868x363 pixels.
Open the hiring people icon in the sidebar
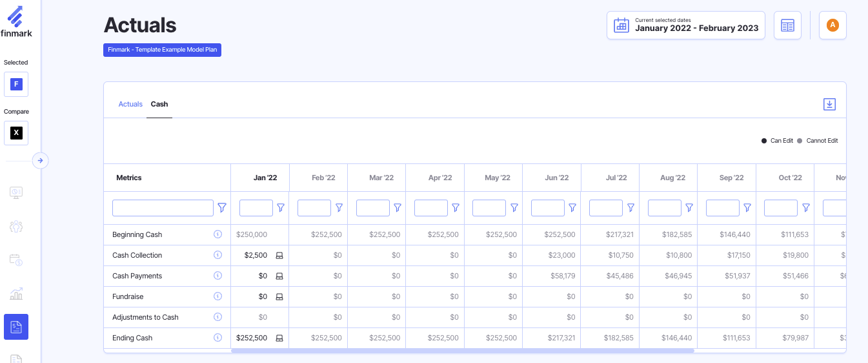pyautogui.click(x=16, y=226)
